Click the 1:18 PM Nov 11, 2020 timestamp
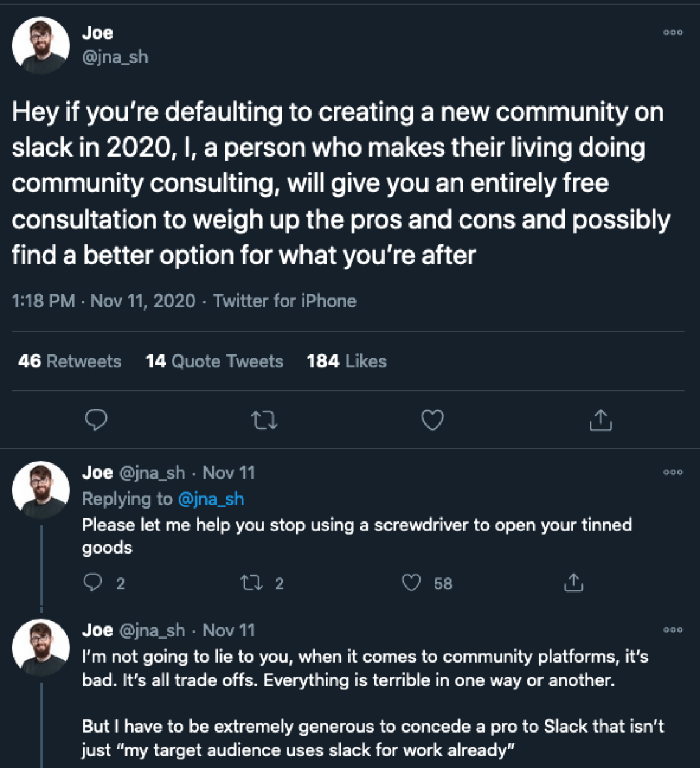 pyautogui.click(x=103, y=301)
